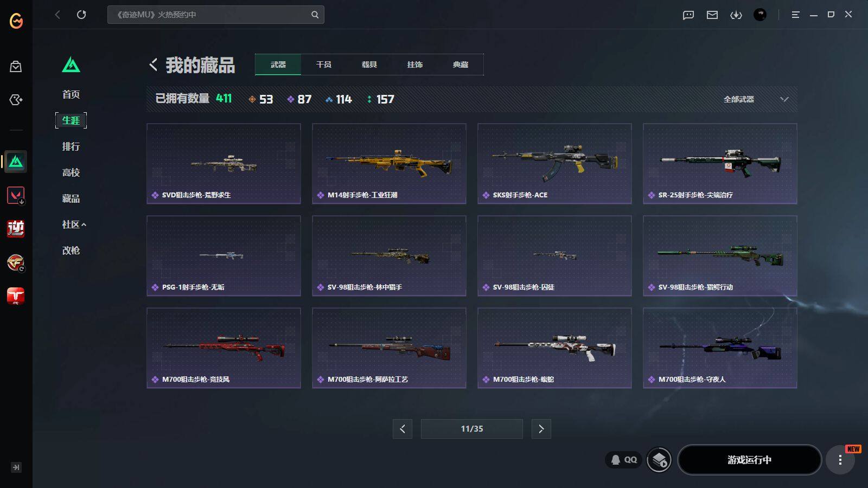
Task: Click the search box at the top
Action: pos(216,15)
